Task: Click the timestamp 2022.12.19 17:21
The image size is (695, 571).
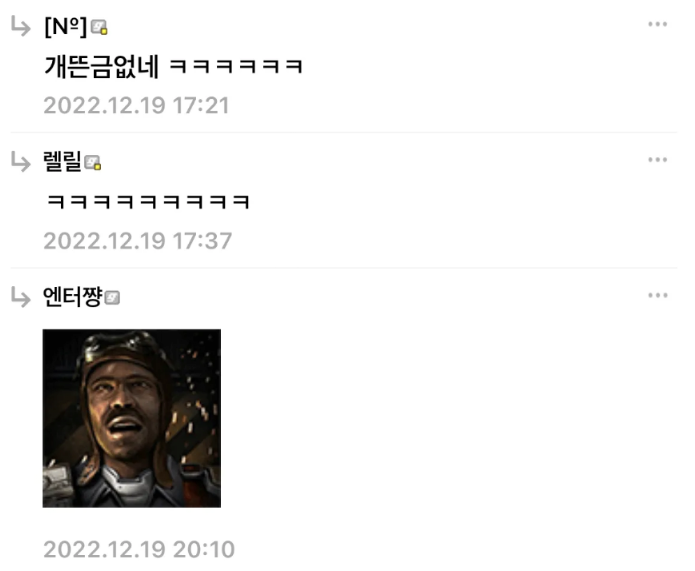Action: pos(136,106)
